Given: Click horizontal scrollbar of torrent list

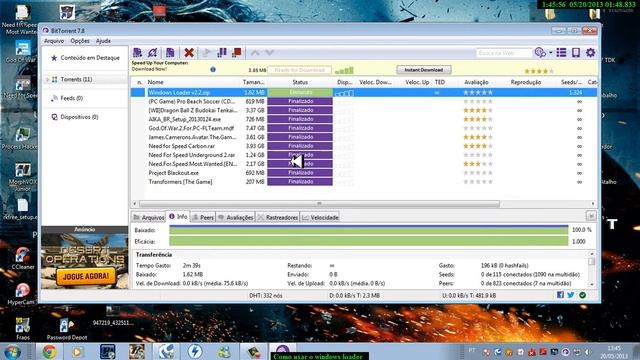Looking at the screenshot, I should (319, 203).
